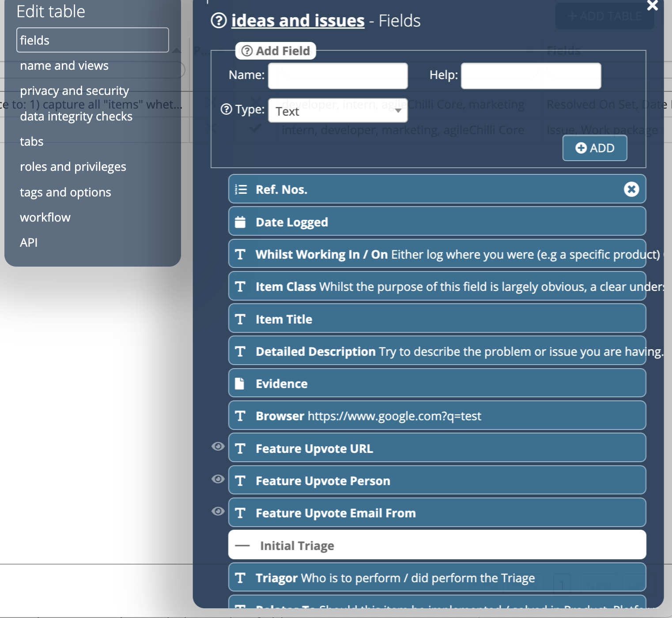Viewport: 672px width, 618px height.
Task: Open the workflow section
Action: point(45,217)
